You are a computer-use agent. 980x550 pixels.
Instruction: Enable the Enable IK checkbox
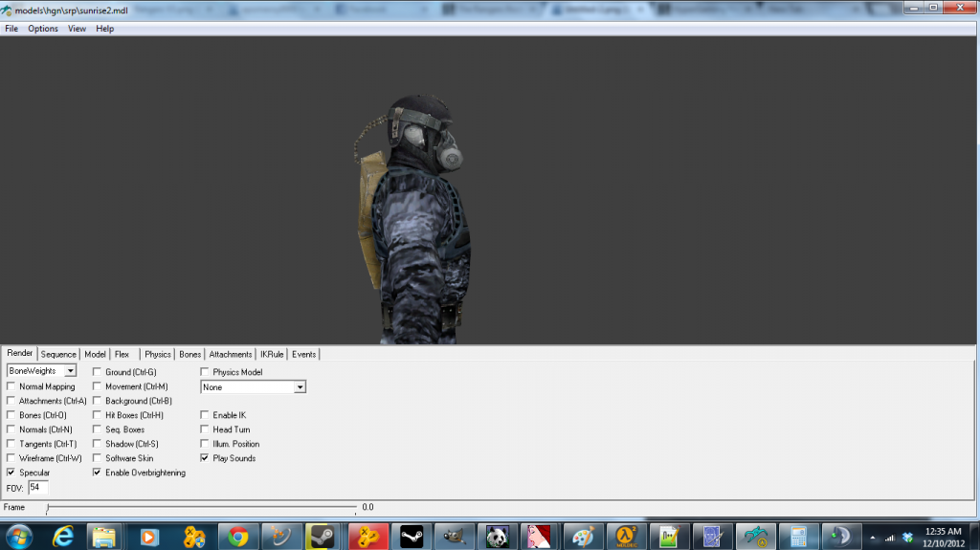(205, 415)
